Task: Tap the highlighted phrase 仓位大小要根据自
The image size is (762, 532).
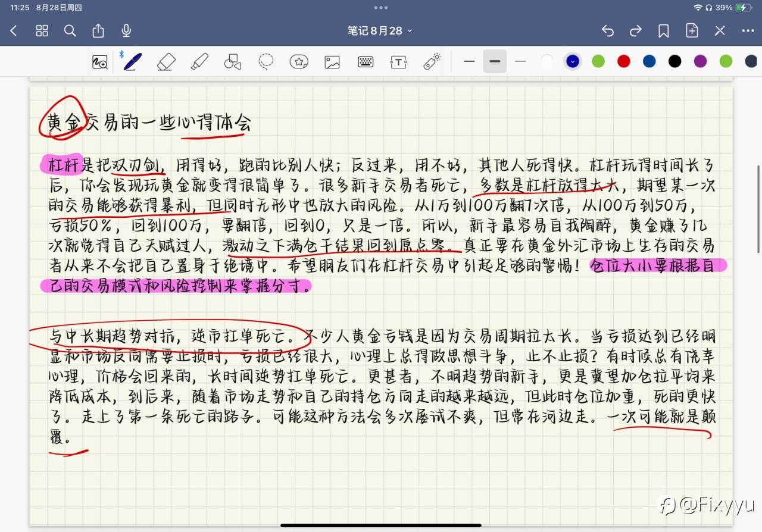Action: coord(652,265)
